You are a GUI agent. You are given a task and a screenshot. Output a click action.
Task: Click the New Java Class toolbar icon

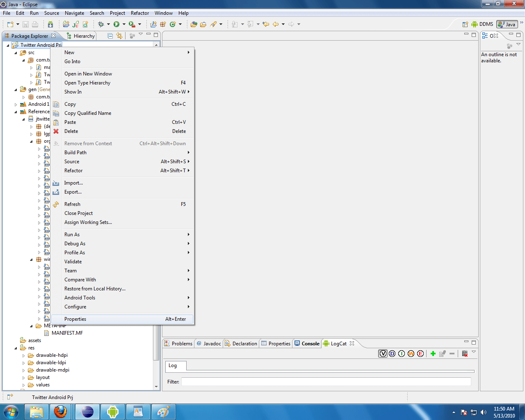(173, 24)
